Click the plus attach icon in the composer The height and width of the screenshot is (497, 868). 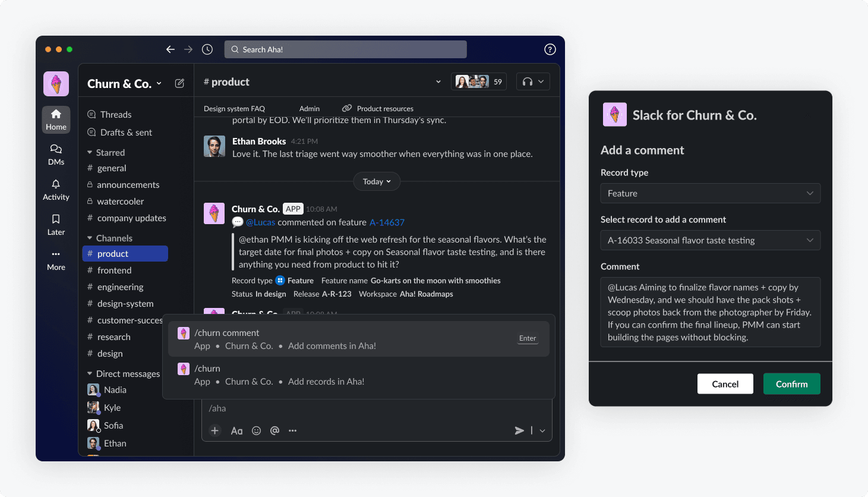click(x=215, y=430)
